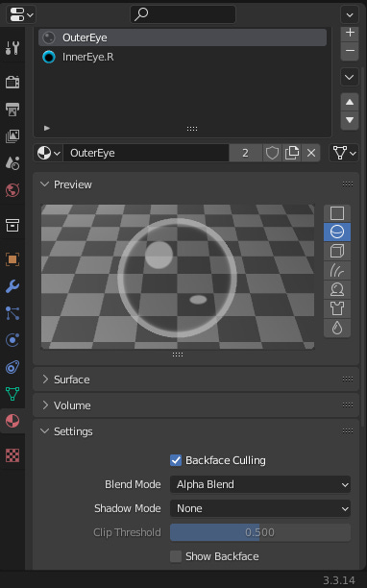Open the properties options dropdown
This screenshot has width=367, height=588.
(350, 14)
